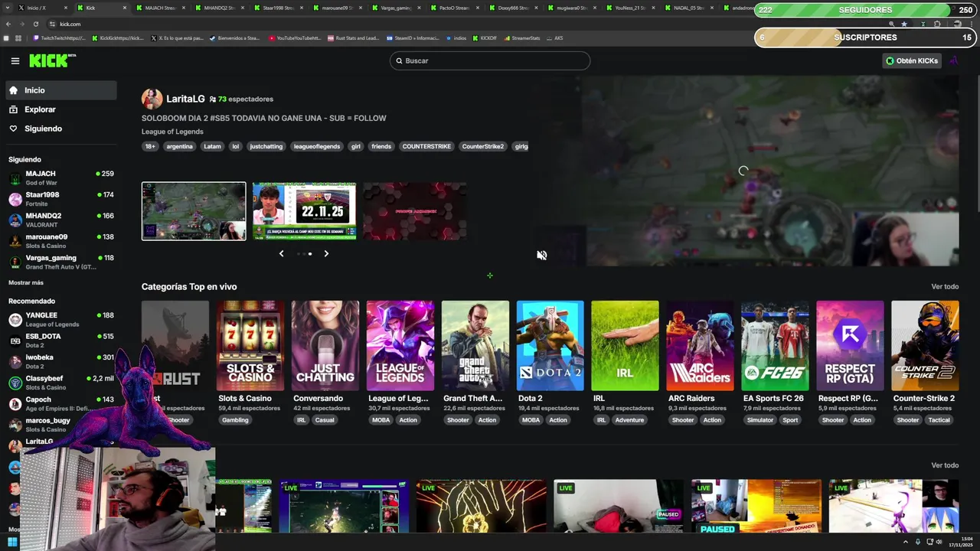Click Adventure tag under IRL
The image size is (980, 551).
coord(629,420)
